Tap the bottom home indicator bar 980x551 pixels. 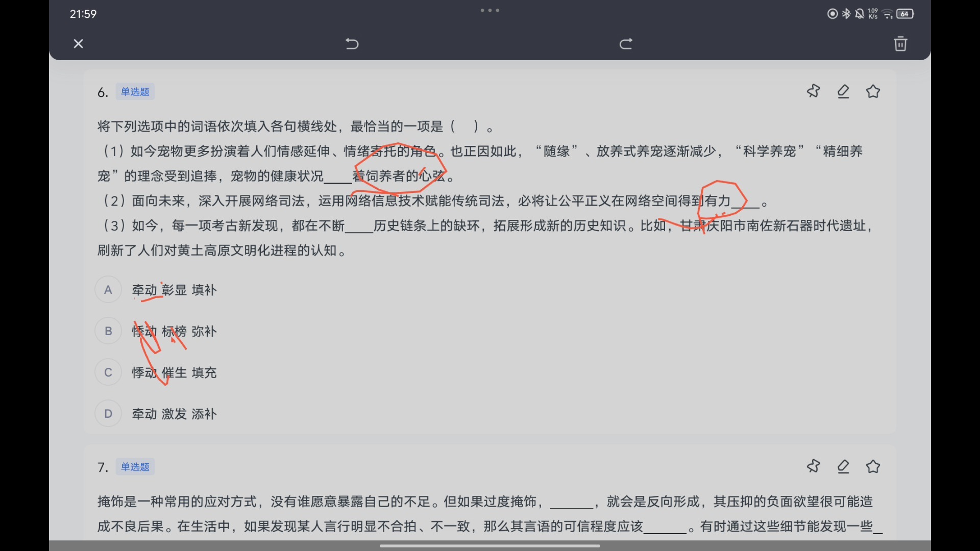(490, 546)
